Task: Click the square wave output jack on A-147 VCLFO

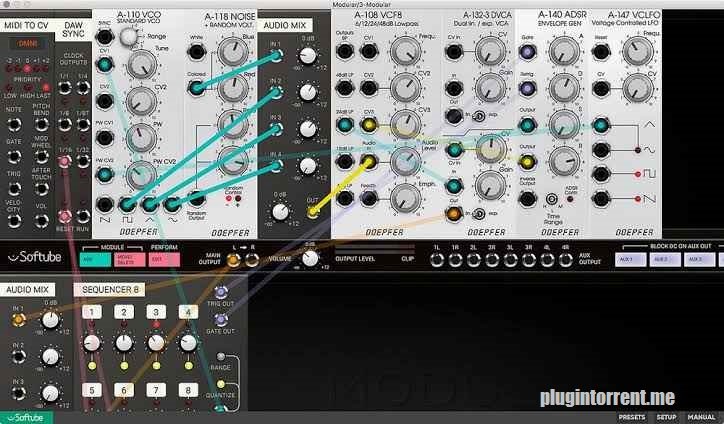Action: click(601, 174)
